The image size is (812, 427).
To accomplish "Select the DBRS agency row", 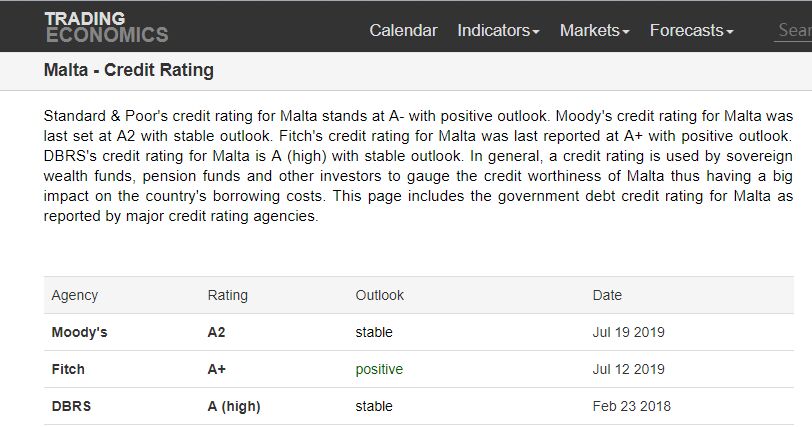I will click(x=72, y=406).
